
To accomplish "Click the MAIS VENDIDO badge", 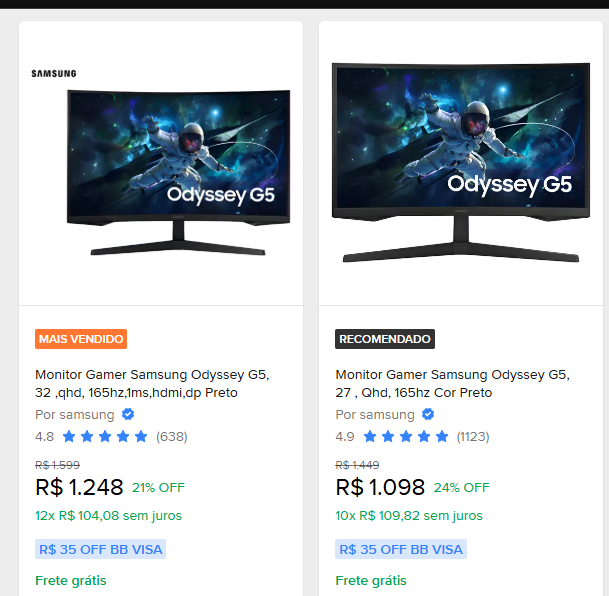I will click(x=81, y=339).
